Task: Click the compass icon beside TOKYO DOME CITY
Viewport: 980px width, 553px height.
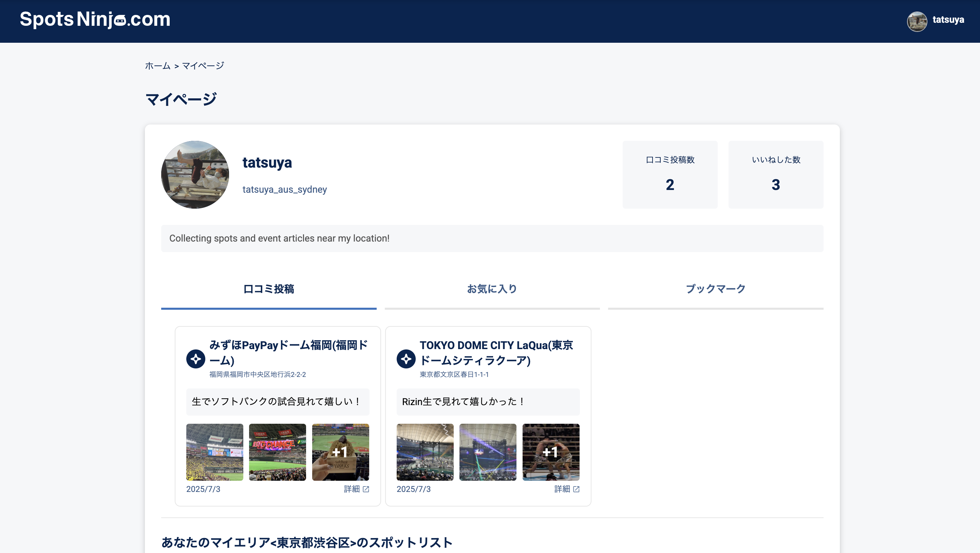Action: click(406, 359)
